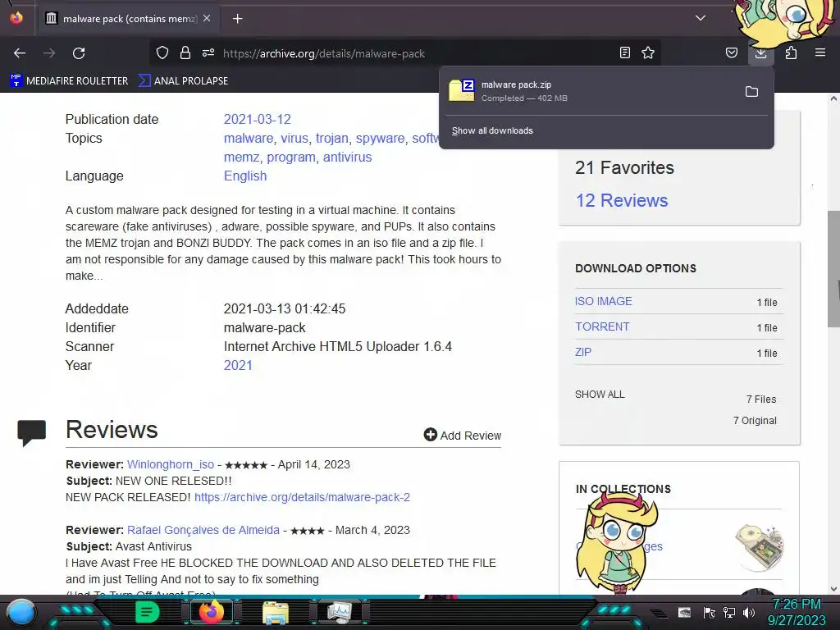This screenshot has height=630, width=840.
Task: Toggle reader view icon
Action: pyautogui.click(x=624, y=52)
